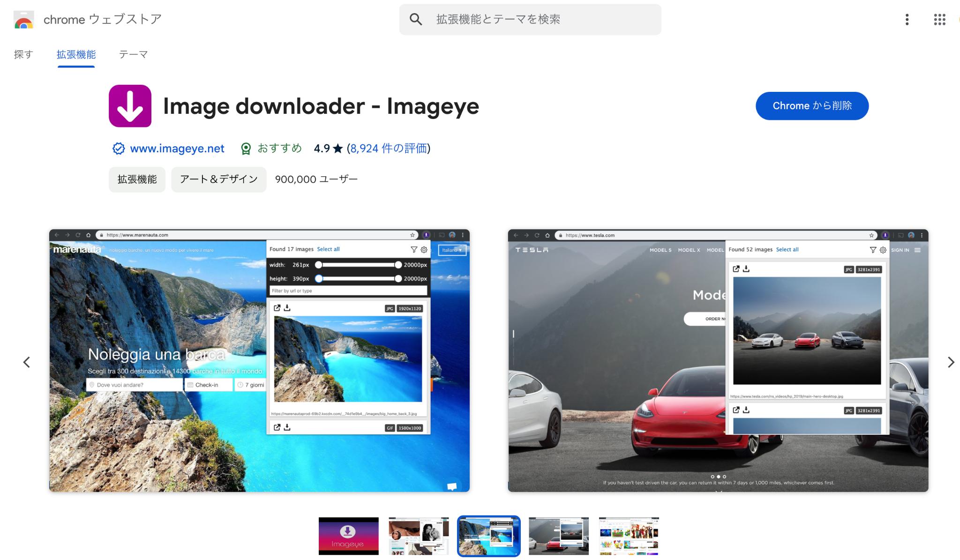Image resolution: width=960 pixels, height=560 pixels.
Task: Open the three-dot more options menu
Action: click(907, 19)
